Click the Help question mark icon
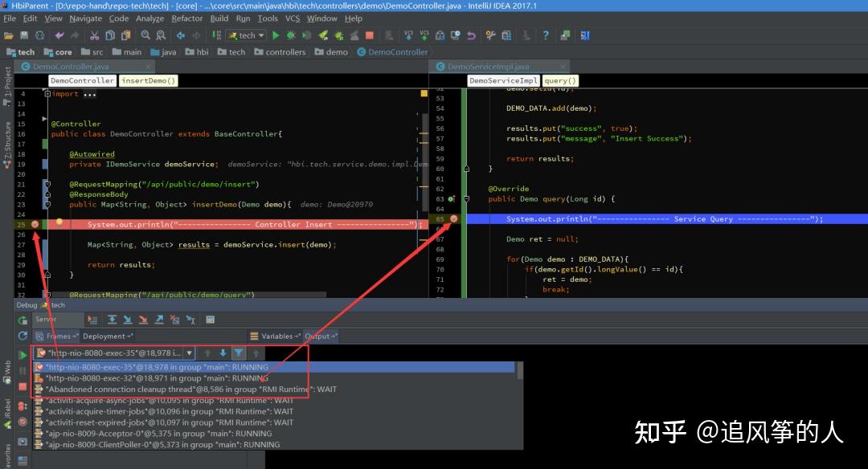This screenshot has width=868, height=469. coord(546,35)
